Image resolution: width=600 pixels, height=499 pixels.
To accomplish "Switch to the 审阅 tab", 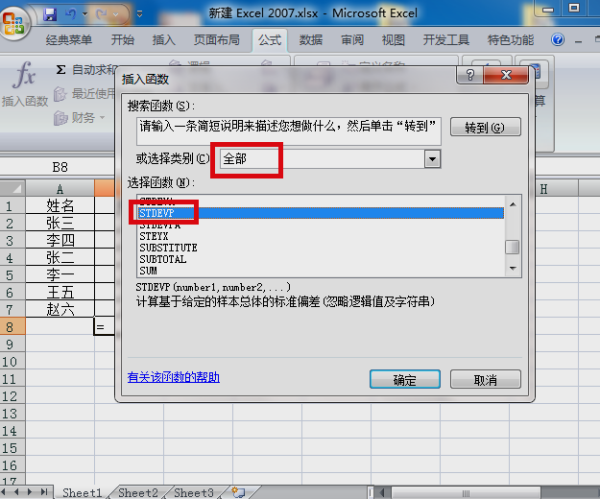I will (x=352, y=40).
